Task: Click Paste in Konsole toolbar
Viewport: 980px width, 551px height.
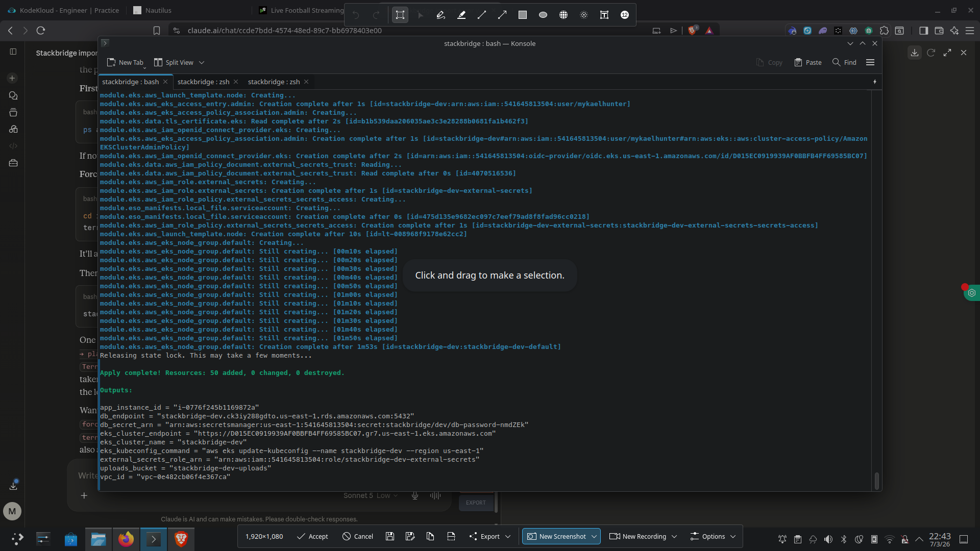Action: [x=808, y=62]
